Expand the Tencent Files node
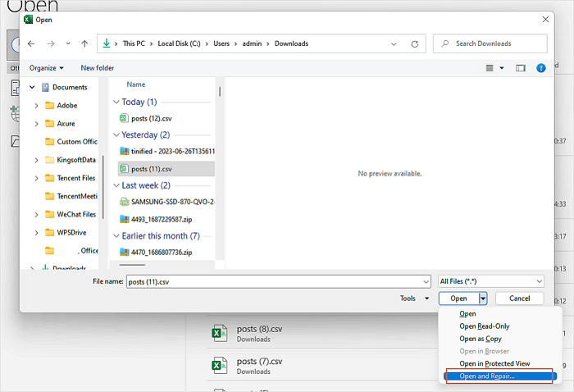 [x=36, y=178]
